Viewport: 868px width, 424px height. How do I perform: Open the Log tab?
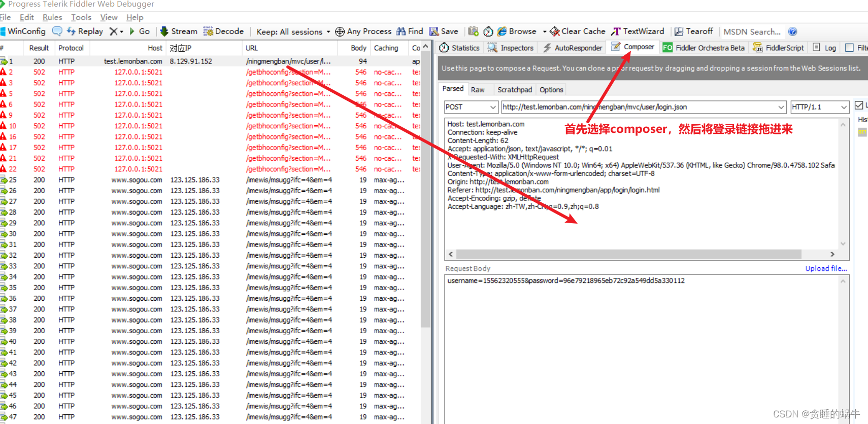click(x=824, y=48)
